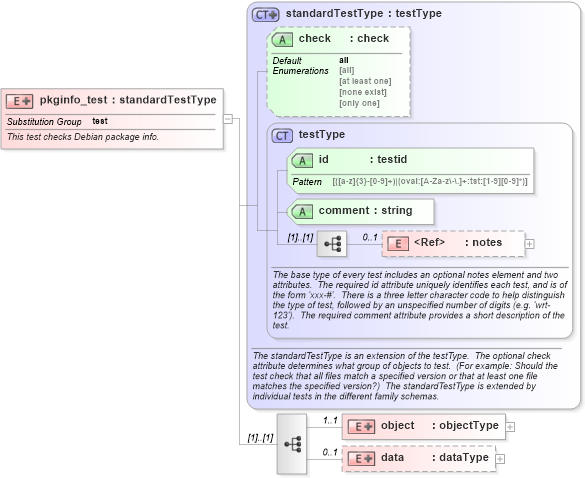Click the Enumerations label in check box

coord(300,71)
